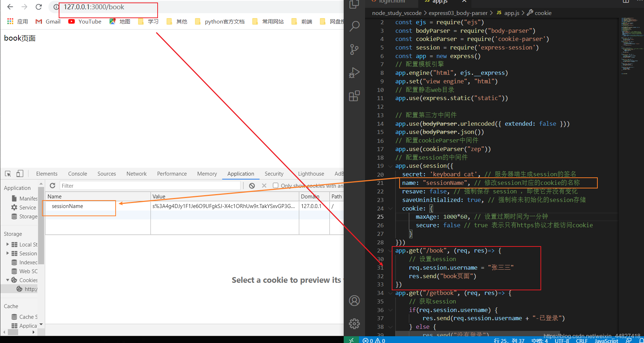Open IndexedDB in Storage sidebar

[x=24, y=262]
